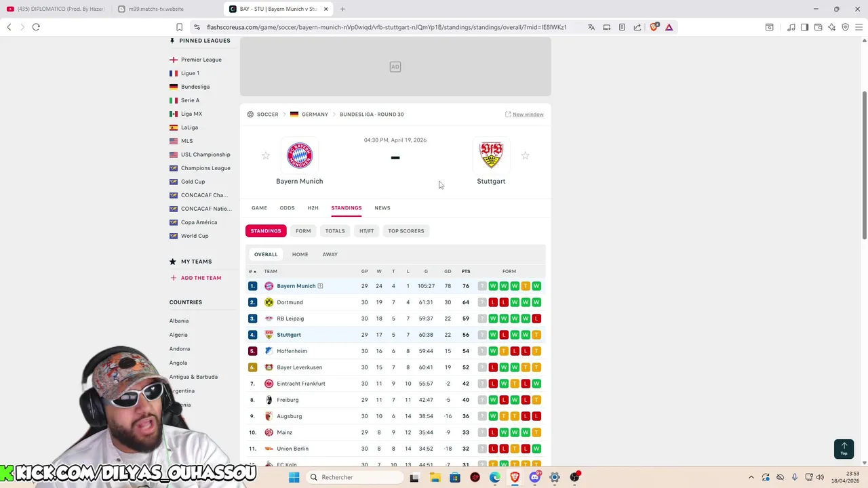Image resolution: width=868 pixels, height=488 pixels.
Task: Select the FORM standings filter
Action: 303,231
